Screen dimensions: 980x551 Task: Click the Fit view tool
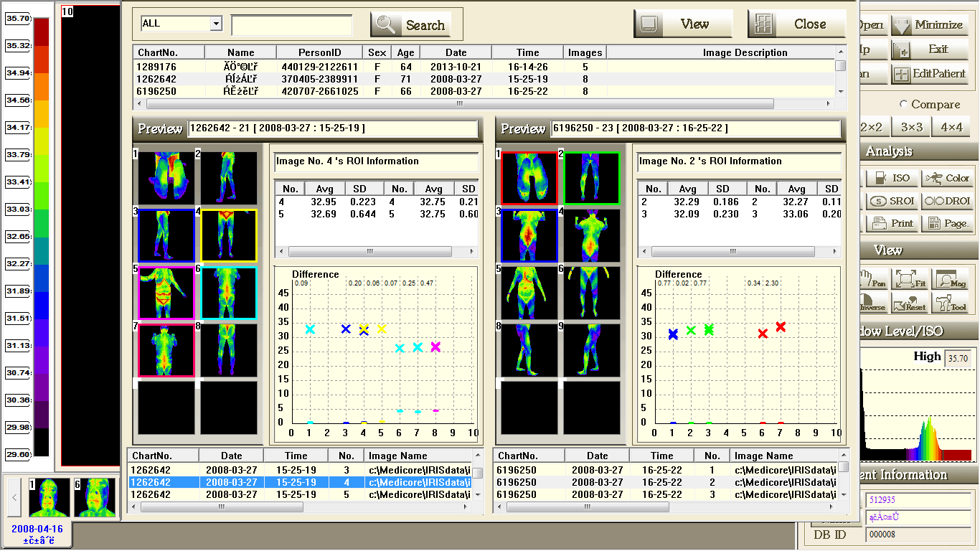tap(910, 278)
